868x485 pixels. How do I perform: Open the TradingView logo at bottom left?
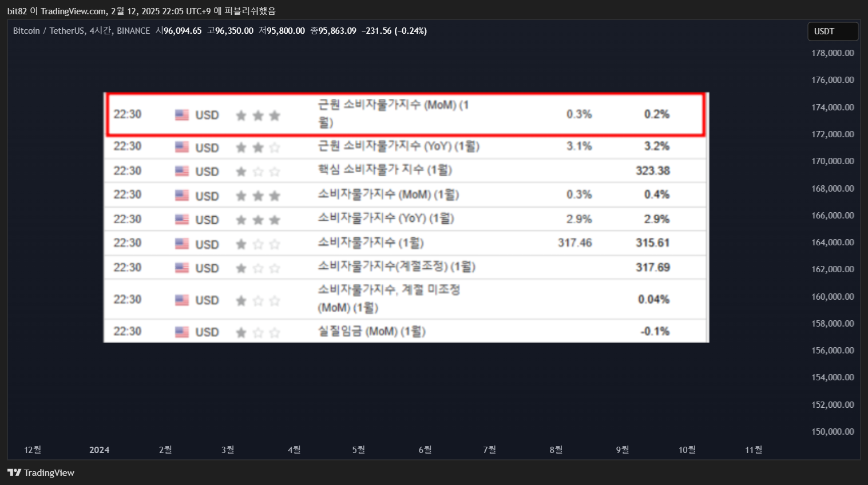[x=41, y=472]
